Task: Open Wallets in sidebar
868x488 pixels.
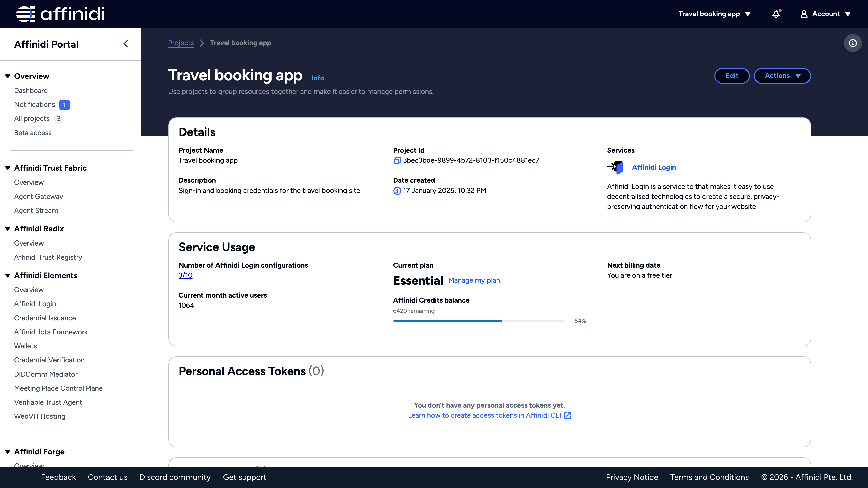Action: [26, 346]
